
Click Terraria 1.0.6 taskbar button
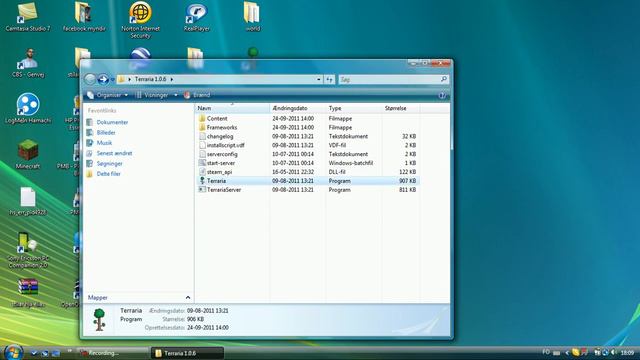pos(187,353)
